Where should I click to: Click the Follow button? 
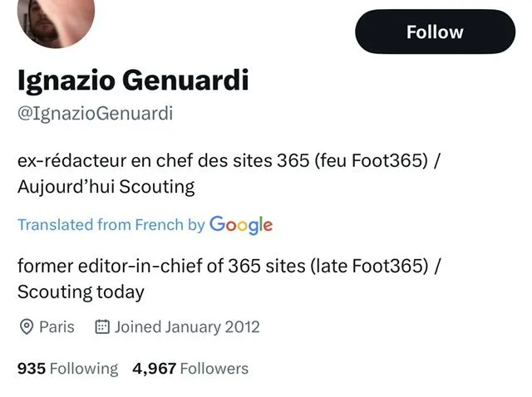(x=435, y=32)
